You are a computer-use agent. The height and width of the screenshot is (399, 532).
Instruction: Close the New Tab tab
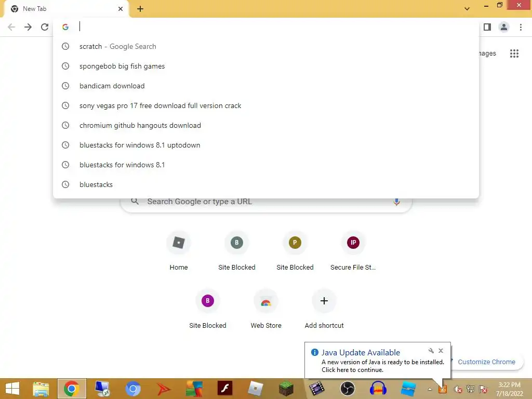click(x=121, y=9)
